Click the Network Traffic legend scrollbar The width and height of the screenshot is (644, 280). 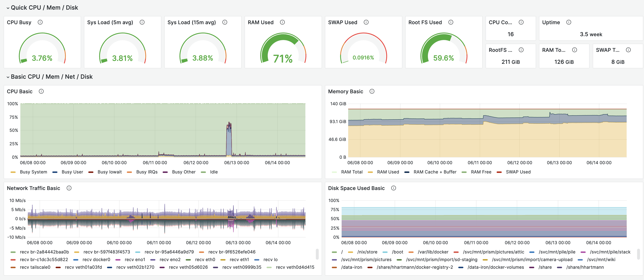click(317, 254)
